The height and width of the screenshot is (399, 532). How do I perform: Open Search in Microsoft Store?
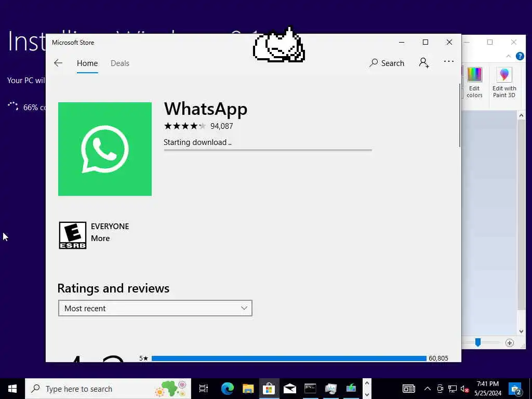387,63
